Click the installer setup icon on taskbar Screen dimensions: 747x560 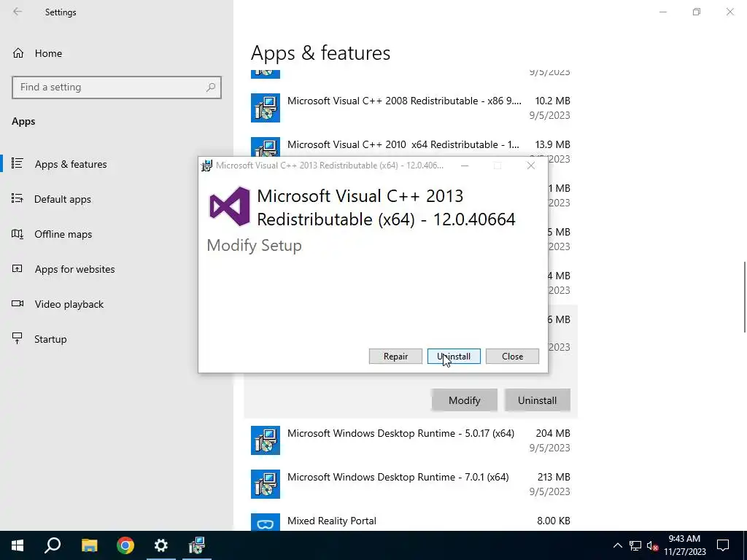pos(197,545)
